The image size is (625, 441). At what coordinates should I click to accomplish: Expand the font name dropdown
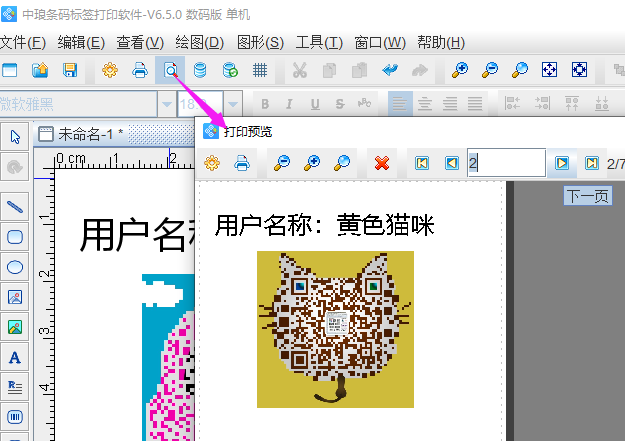point(166,104)
